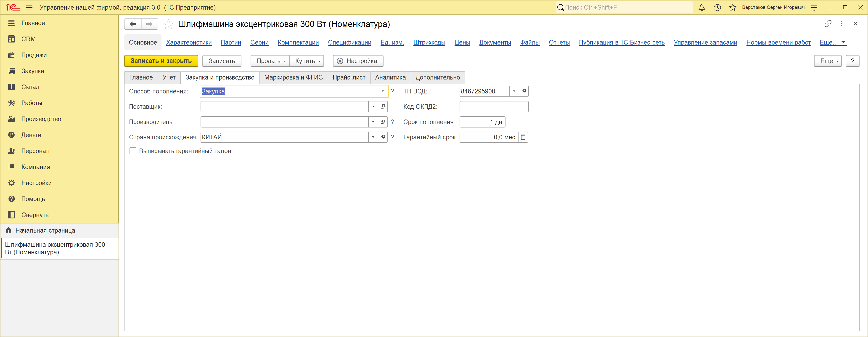Expand the Способ пополнения dropdown
Screen dimensions: 868x337
click(383, 91)
